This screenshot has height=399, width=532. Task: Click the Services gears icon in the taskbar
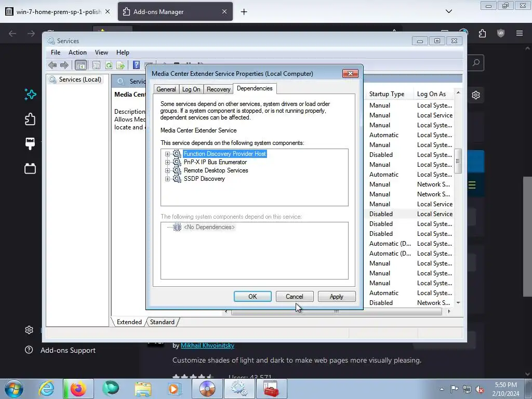239,389
